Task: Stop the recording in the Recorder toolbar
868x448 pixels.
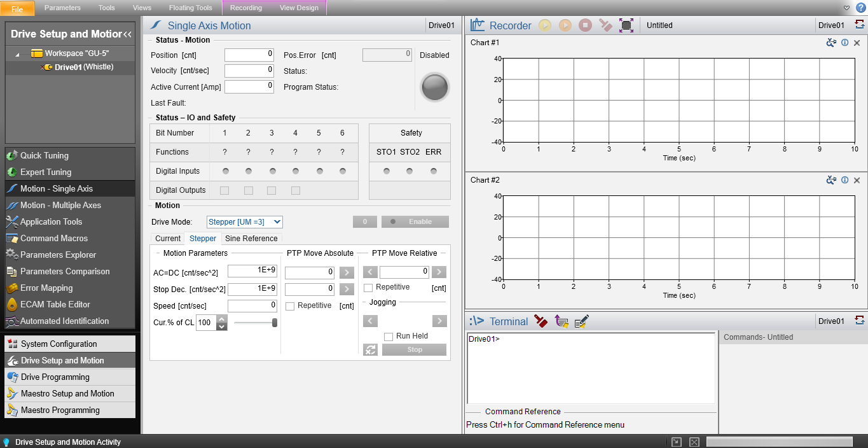Action: [586, 25]
